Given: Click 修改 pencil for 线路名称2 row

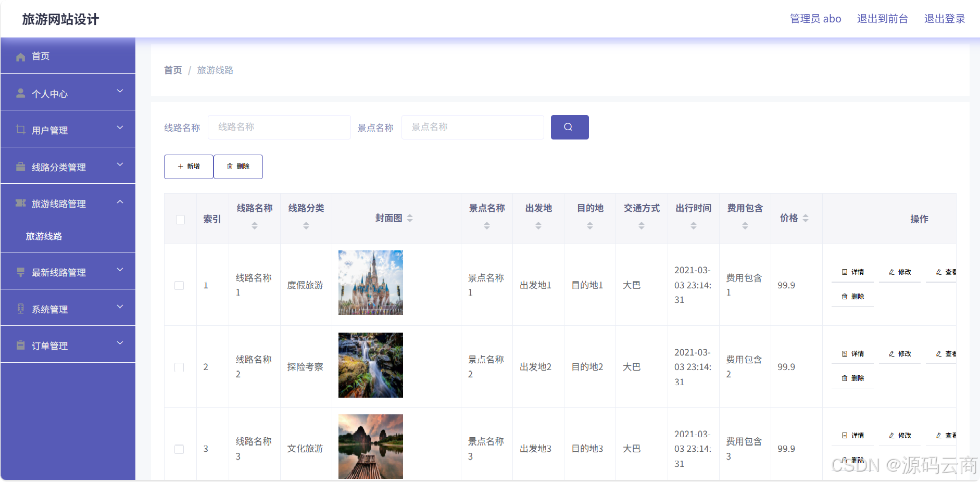Looking at the screenshot, I should [x=900, y=354].
